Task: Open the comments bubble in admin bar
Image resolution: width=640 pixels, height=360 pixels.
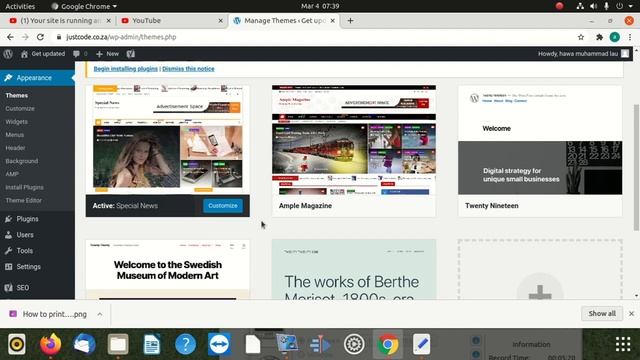Action: click(x=80, y=53)
